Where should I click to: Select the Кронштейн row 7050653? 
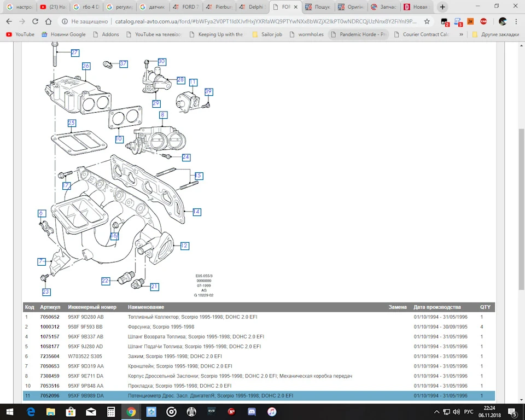[259, 366]
